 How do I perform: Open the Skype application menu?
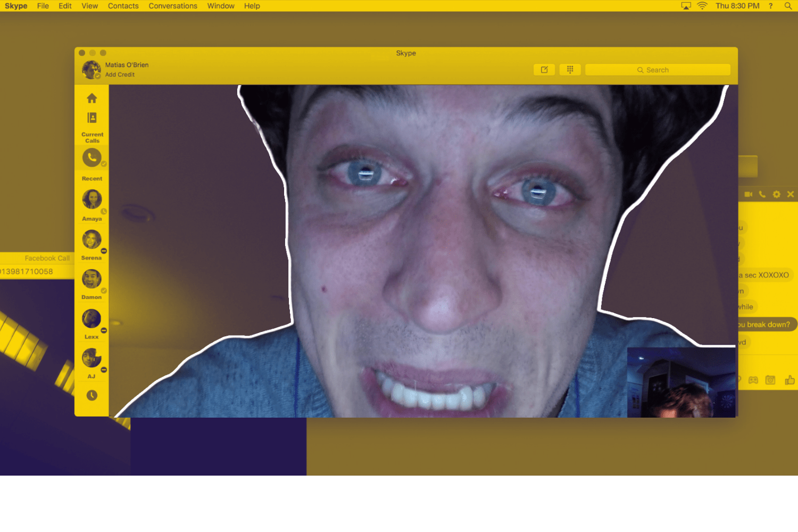tap(16, 6)
